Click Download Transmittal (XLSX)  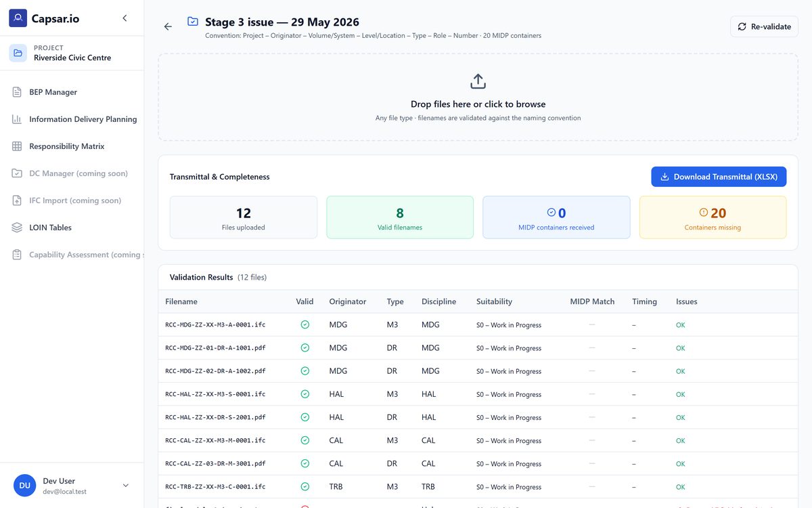tap(719, 177)
